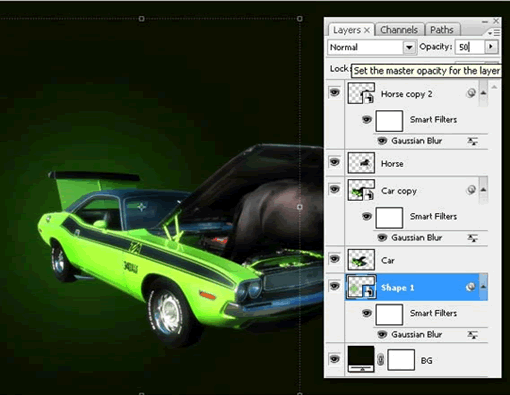The image size is (510, 395).
Task: Open blending options for Shape 1 Gaussian Blur
Action: (x=472, y=335)
